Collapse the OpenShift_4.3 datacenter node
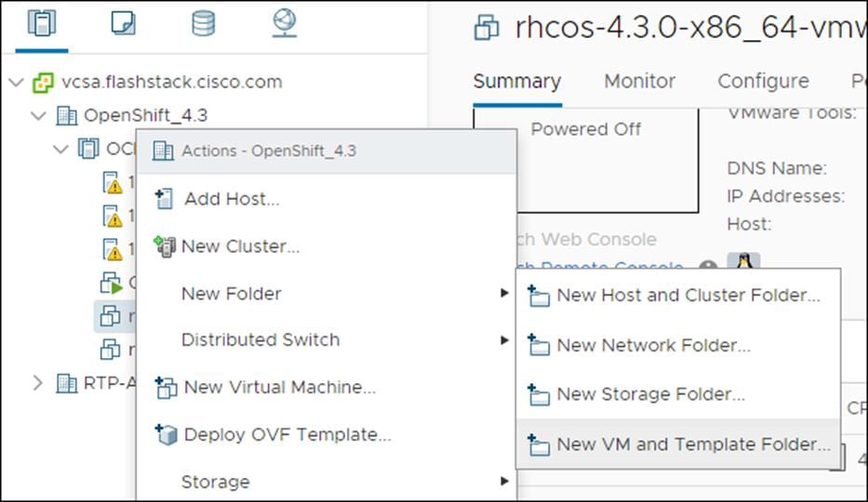868x502 pixels. (x=38, y=115)
